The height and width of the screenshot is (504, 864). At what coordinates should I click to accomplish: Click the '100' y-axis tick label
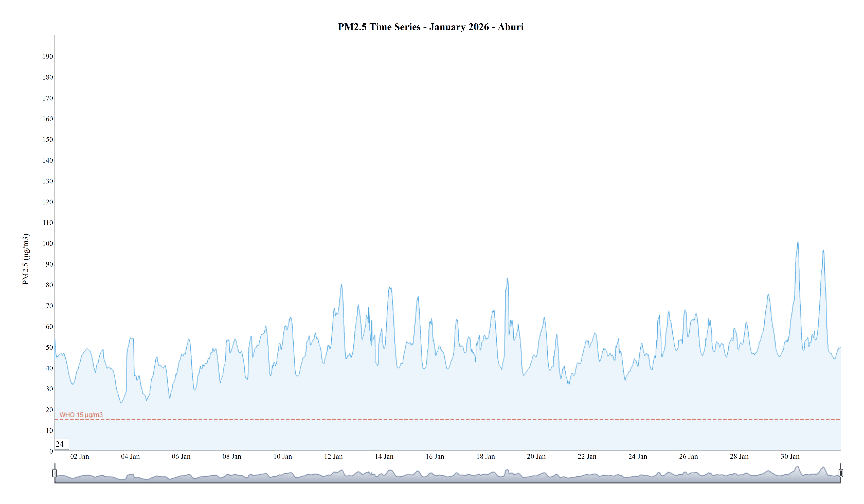point(48,243)
